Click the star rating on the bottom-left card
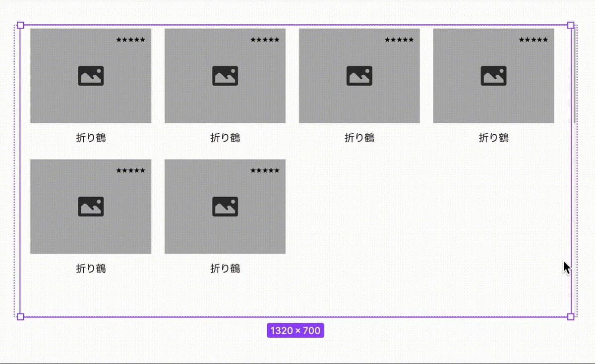Screen dimensions: 595x364 tap(131, 170)
